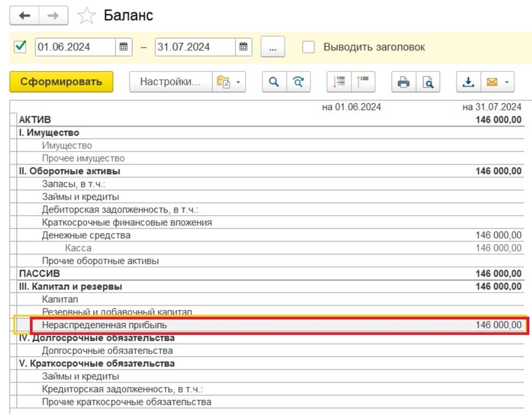Open calendar for end date 31.07.2024
Screen dimensions: 532x414
point(244,47)
